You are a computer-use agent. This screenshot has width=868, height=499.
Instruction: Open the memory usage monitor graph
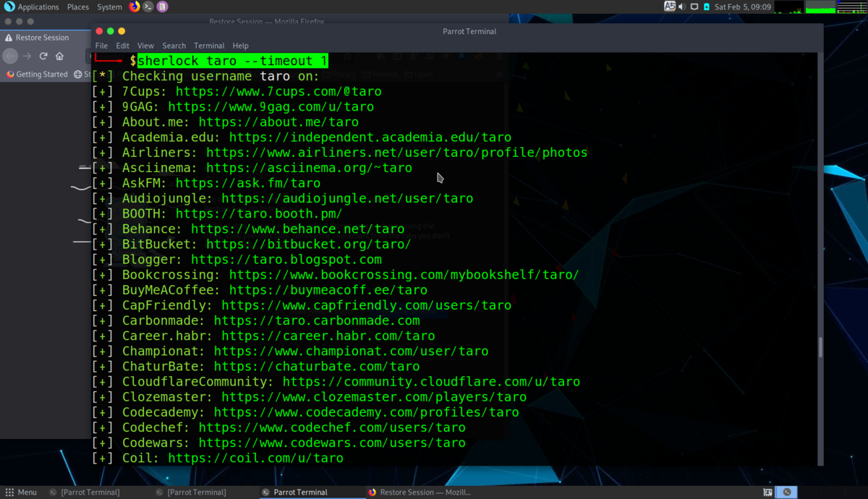(x=820, y=7)
